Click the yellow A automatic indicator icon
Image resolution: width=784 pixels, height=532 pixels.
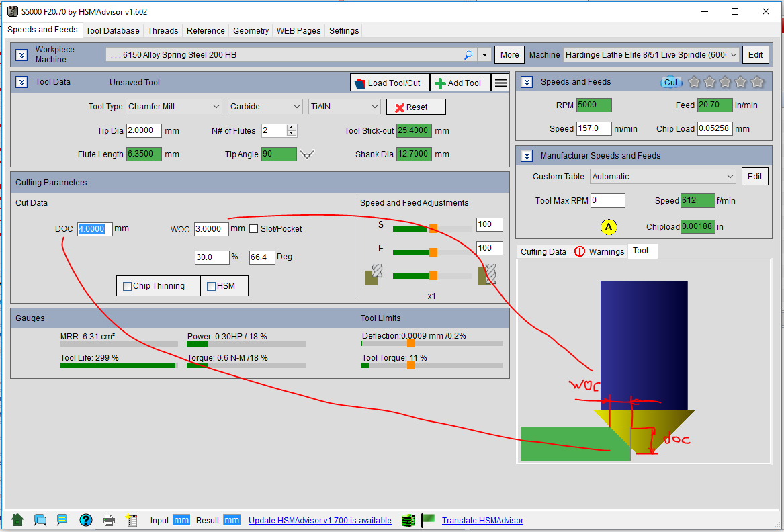(608, 227)
